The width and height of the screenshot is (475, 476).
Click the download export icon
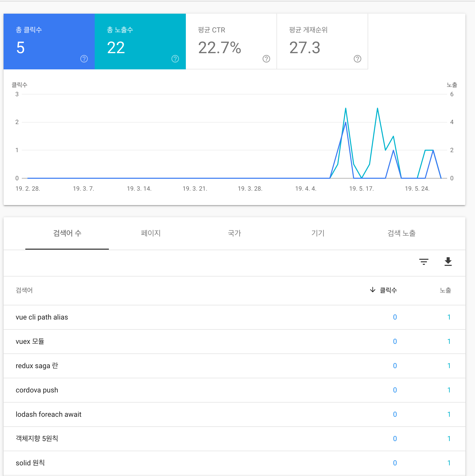tap(448, 262)
